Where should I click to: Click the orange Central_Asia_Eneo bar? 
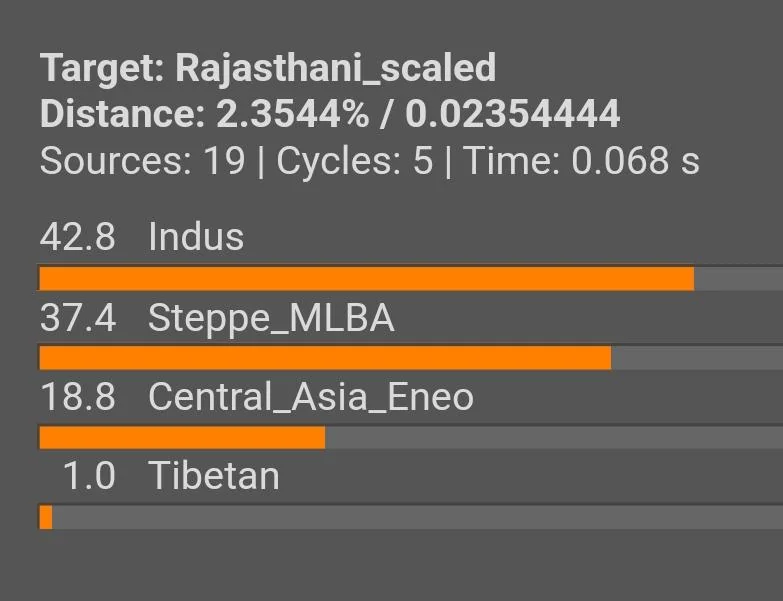(182, 438)
